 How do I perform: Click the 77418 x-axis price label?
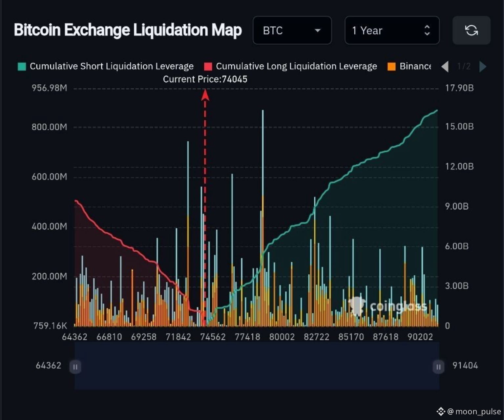[247, 337]
